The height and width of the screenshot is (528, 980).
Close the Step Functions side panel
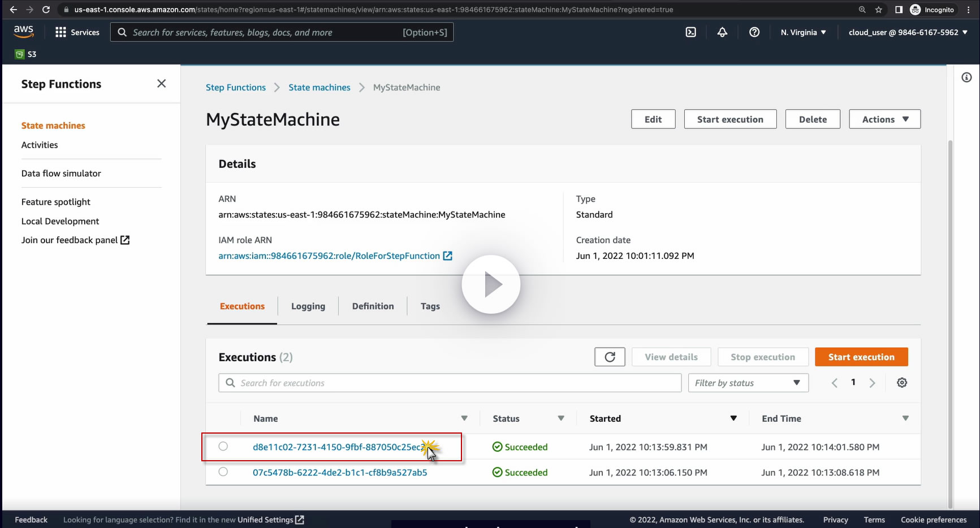[x=161, y=84]
